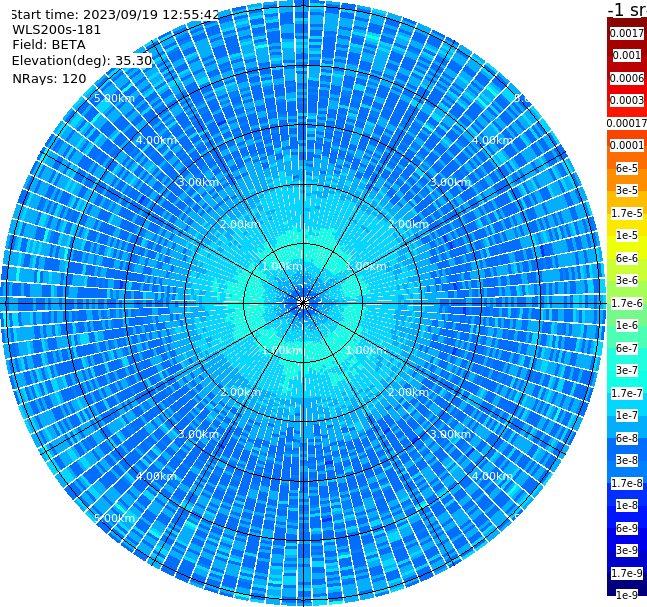This screenshot has height=607, width=647.
Task: Click the 1e-9 colorbar tick label
Action: (x=627, y=595)
